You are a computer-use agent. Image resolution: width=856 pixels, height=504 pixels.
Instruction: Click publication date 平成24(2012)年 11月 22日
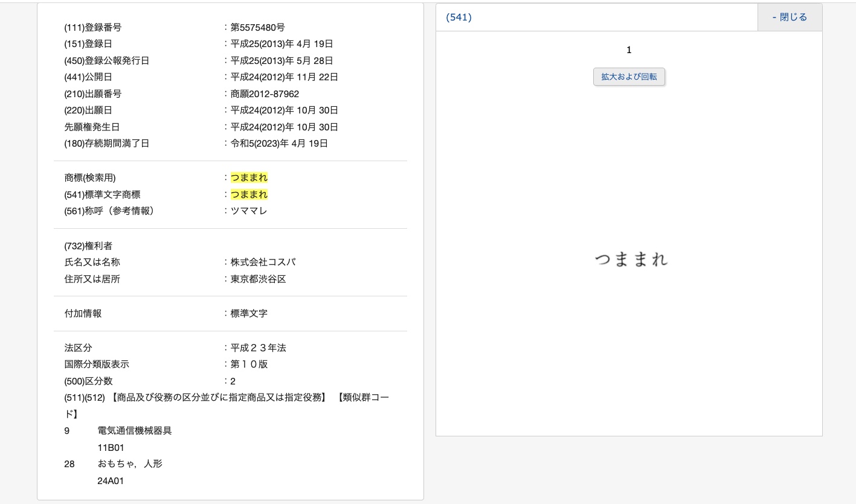[285, 77]
